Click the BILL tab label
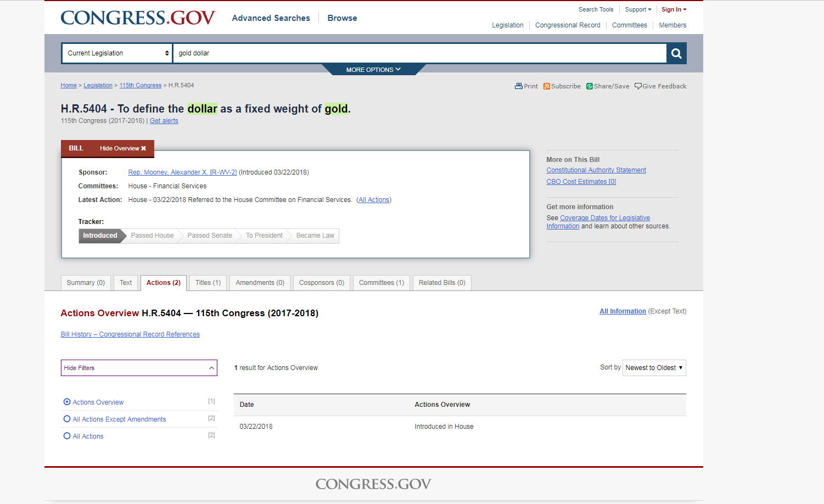This screenshot has height=504, width=824. [76, 148]
